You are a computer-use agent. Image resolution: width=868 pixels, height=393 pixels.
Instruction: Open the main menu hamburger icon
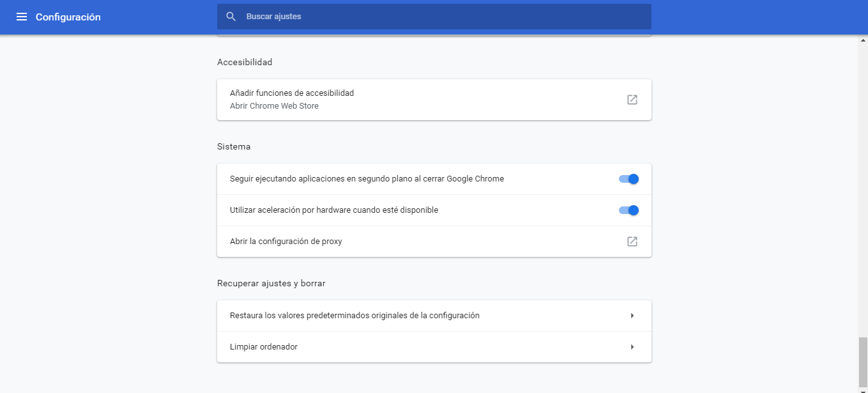pyautogui.click(x=22, y=17)
